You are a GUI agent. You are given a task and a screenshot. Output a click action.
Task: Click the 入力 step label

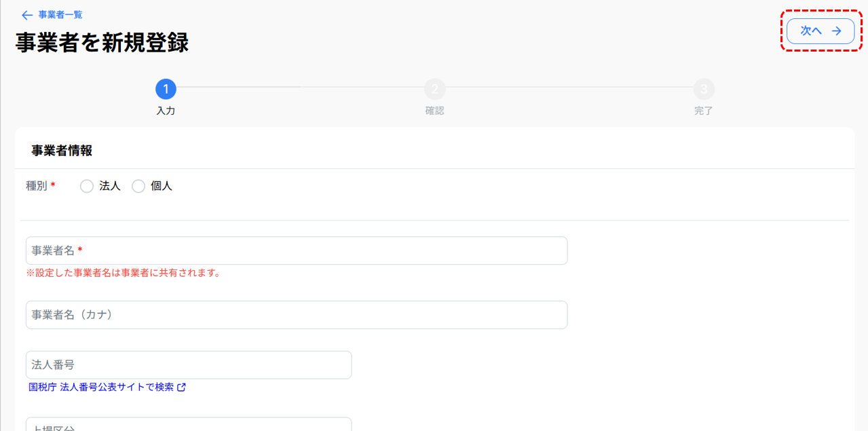[x=166, y=111]
